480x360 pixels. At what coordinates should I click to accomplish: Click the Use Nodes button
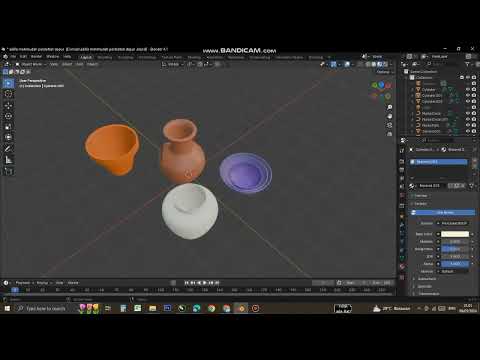pyautogui.click(x=444, y=212)
